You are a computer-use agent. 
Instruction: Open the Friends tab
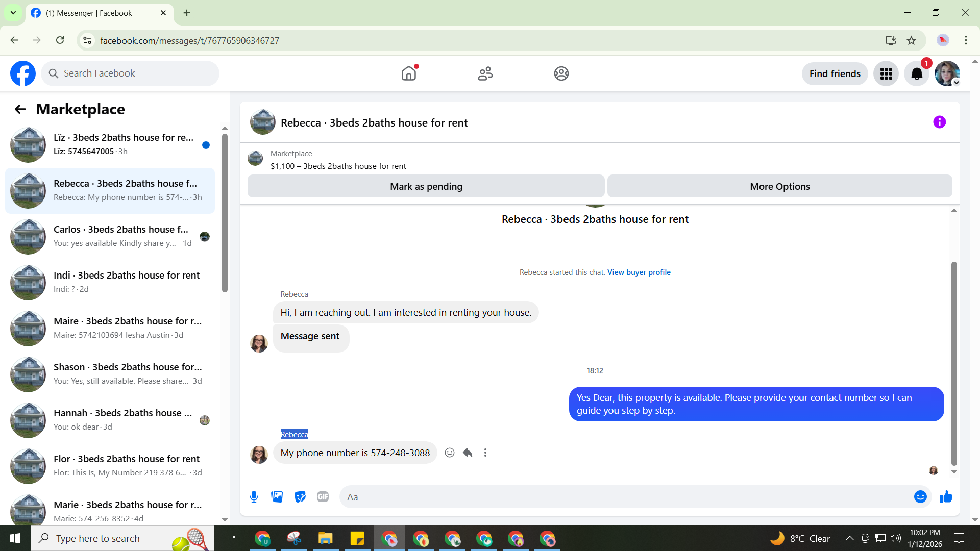[485, 74]
